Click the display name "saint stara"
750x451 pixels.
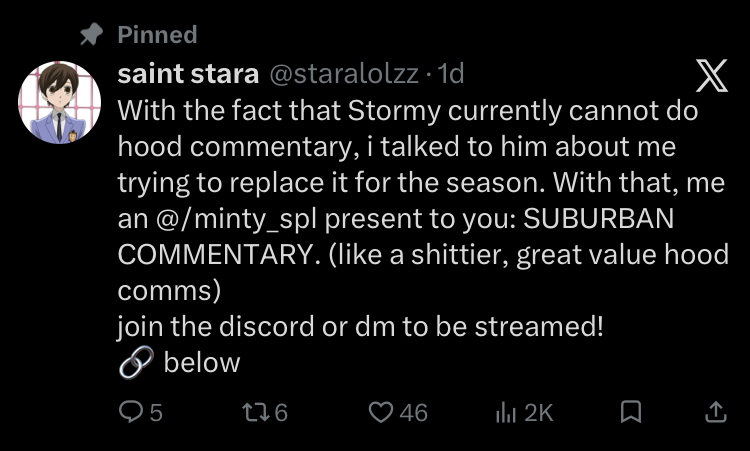coord(187,74)
